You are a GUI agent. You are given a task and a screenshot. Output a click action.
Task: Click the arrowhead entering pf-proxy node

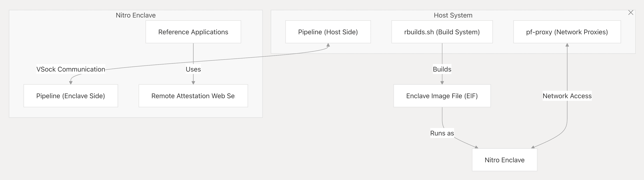click(567, 45)
